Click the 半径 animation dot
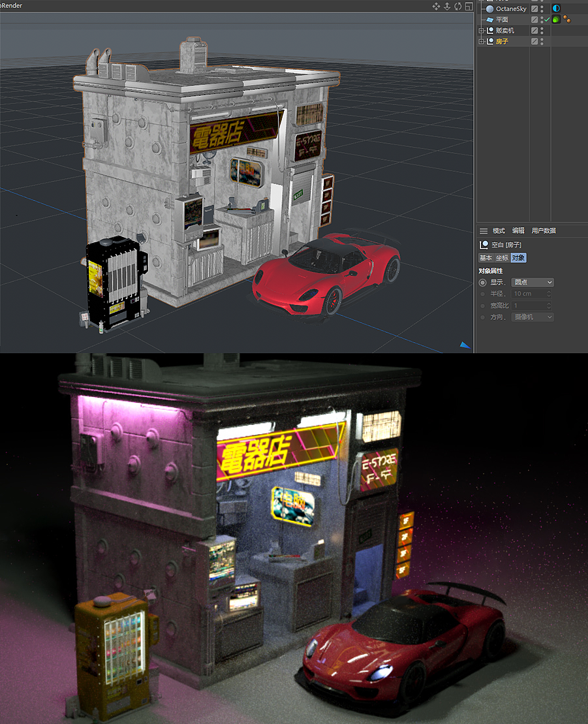This screenshot has height=724, width=588. (483, 294)
